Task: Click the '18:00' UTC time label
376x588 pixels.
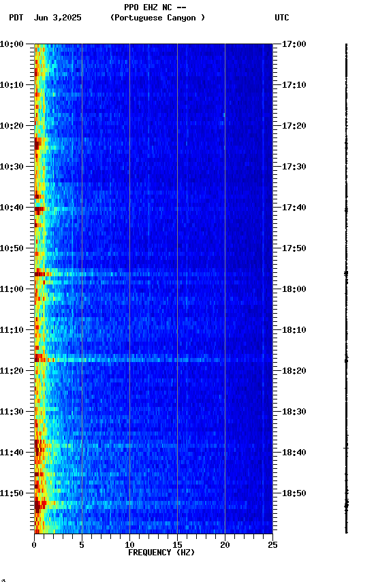Action: [294, 289]
